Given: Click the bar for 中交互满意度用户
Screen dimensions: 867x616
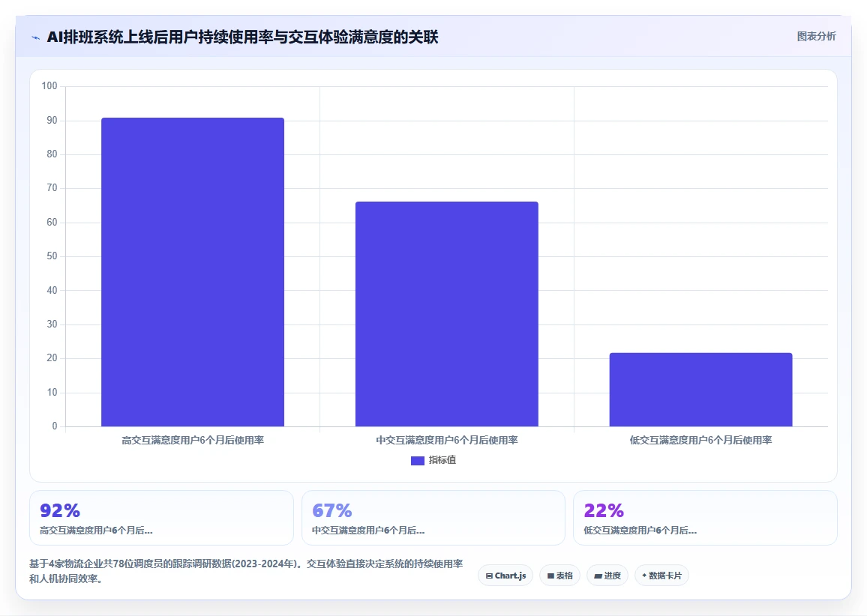Looking at the screenshot, I should click(447, 314).
